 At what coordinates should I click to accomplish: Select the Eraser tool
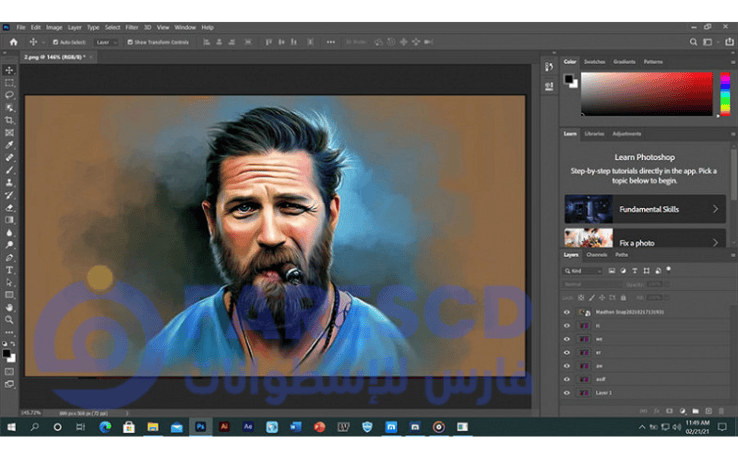9,208
